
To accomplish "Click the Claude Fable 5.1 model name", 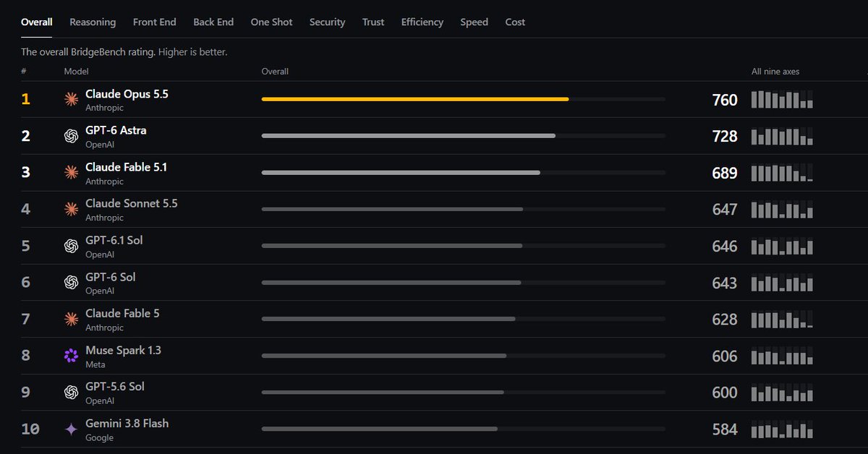I will pos(126,167).
